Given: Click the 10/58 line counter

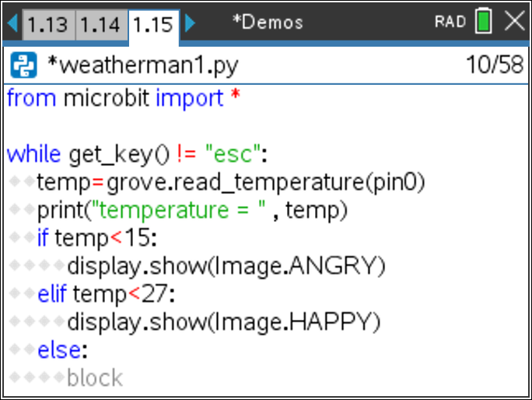Looking at the screenshot, I should tap(495, 65).
